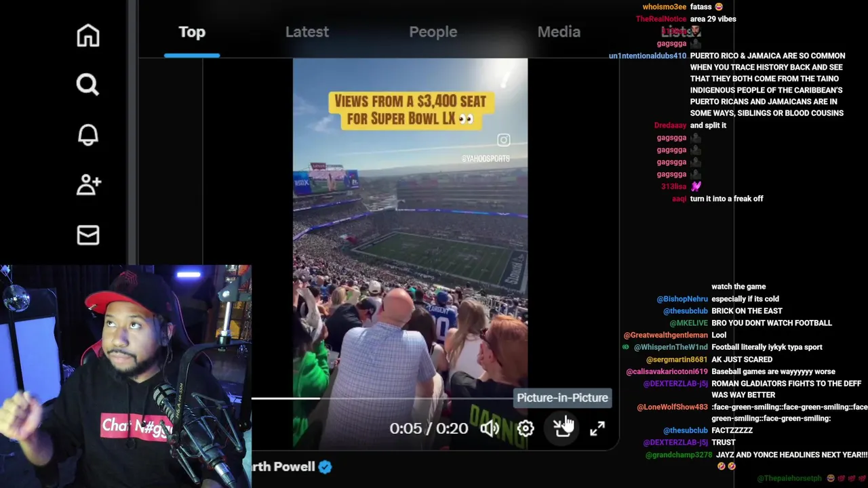
Task: Click username whoismo3ee in chat
Action: pos(665,7)
